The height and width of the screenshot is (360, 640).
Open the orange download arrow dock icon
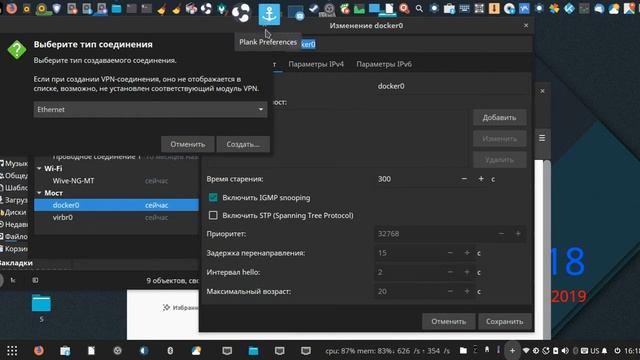(494, 8)
